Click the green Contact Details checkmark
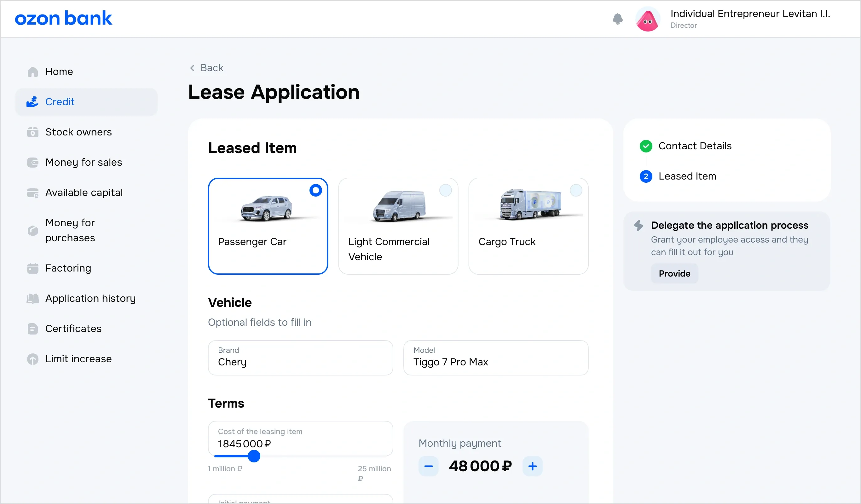Viewport: 861px width, 504px height. (646, 146)
